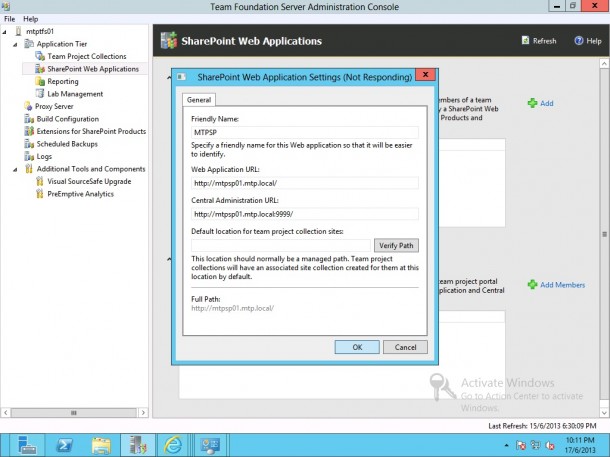This screenshot has height=457, width=610.
Task: Click the Application Tier node icon
Action: click(x=29, y=44)
